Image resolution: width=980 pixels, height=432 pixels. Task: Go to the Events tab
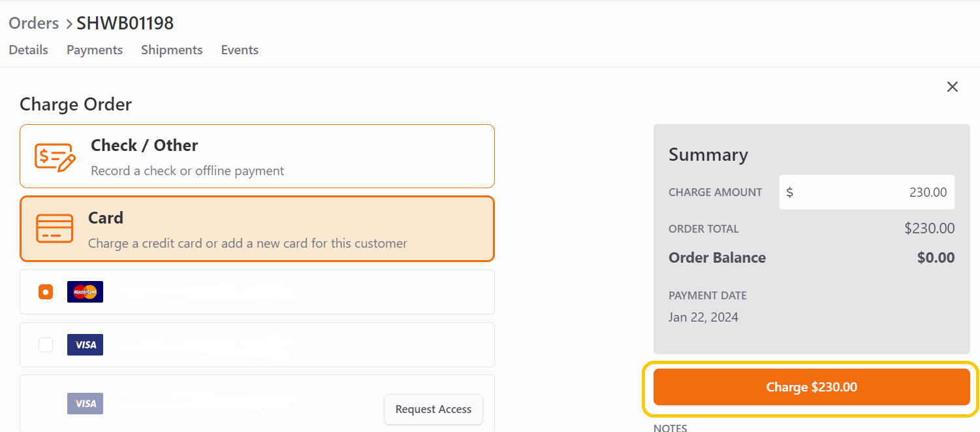(x=240, y=50)
